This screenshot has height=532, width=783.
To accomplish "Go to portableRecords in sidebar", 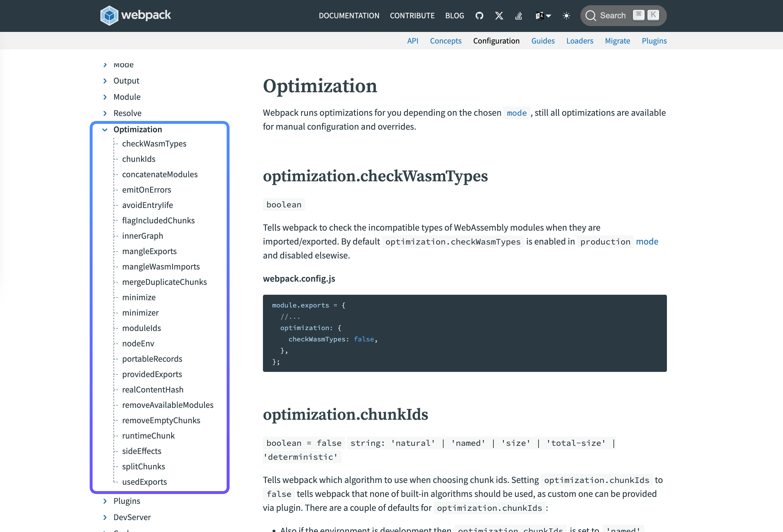I will point(152,359).
